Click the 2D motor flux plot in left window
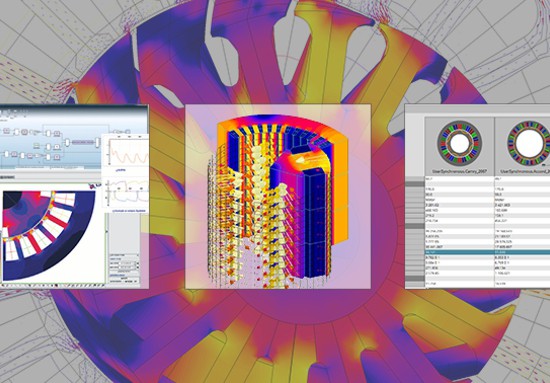The image size is (550, 383). 49,235
